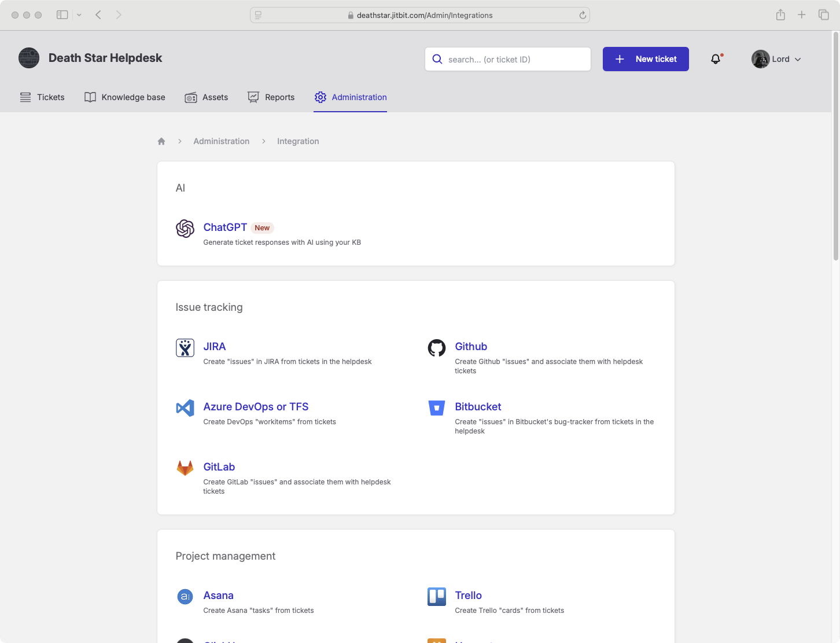Click the Bitbucket logo icon

coord(437,408)
